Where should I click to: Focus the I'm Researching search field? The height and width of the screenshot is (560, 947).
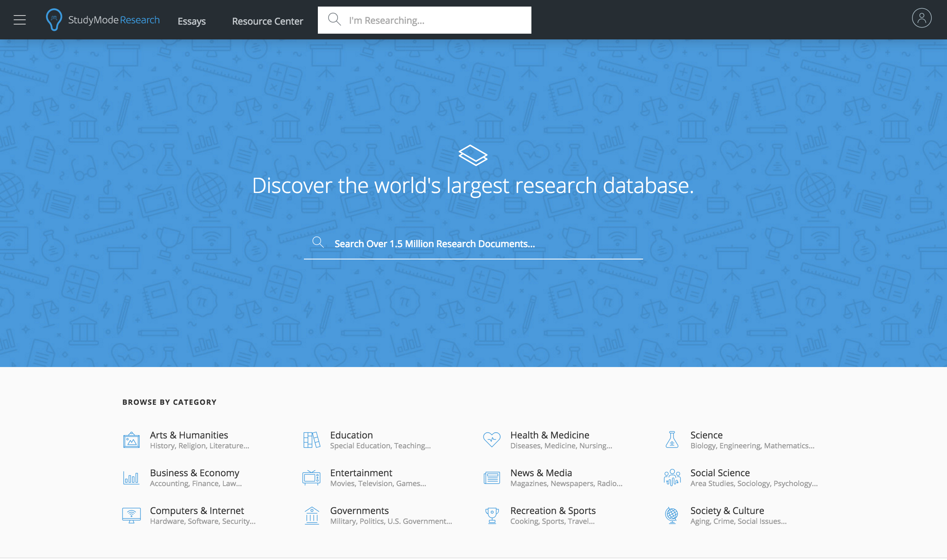coord(425,20)
